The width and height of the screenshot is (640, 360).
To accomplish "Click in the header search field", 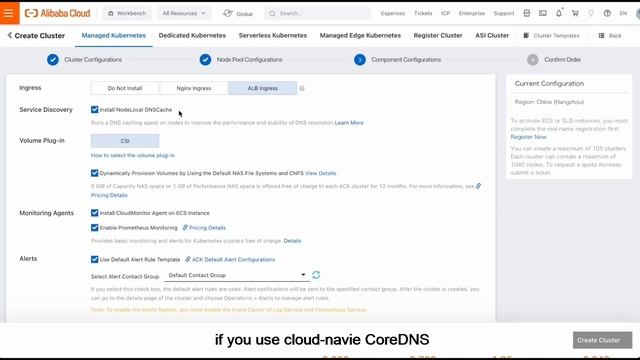I will pyautogui.click(x=317, y=13).
